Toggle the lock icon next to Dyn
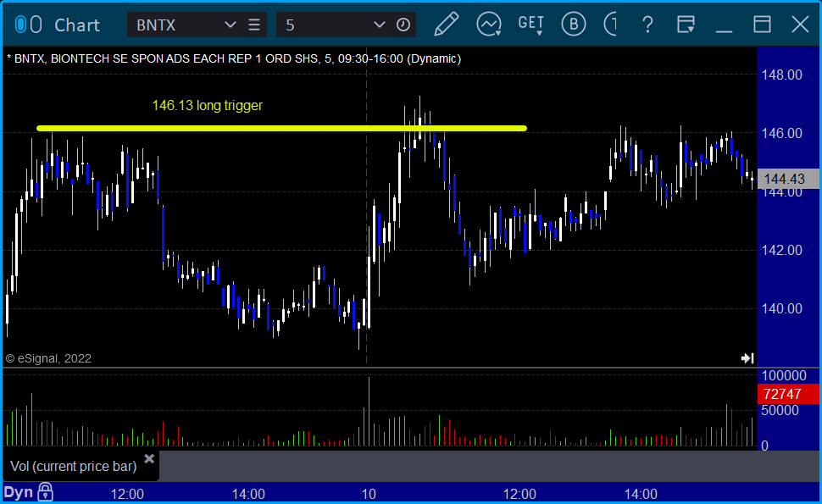The width and height of the screenshot is (822, 504). point(46,492)
